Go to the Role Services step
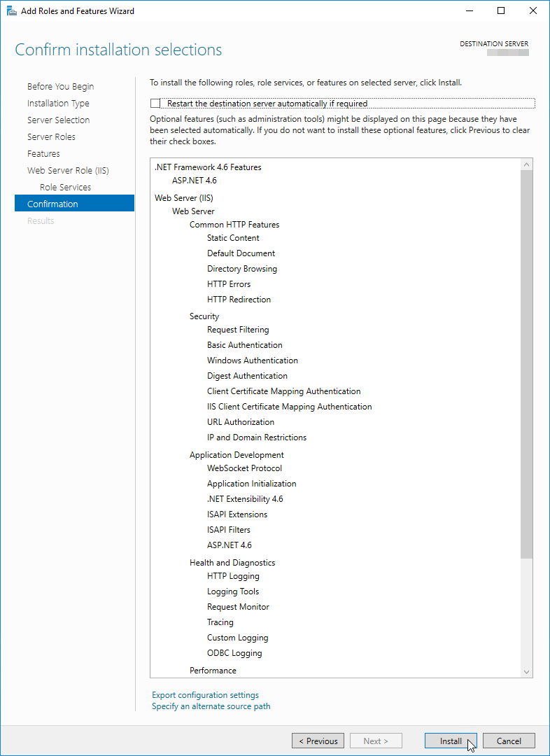 click(x=66, y=187)
